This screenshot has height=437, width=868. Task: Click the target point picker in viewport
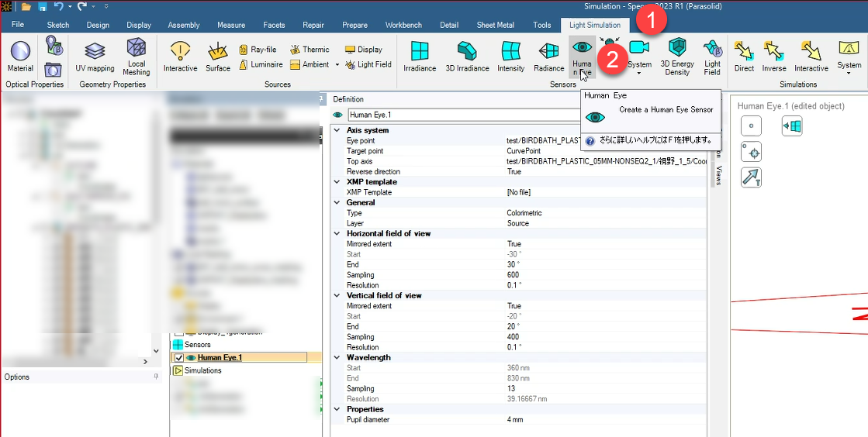coord(751,152)
